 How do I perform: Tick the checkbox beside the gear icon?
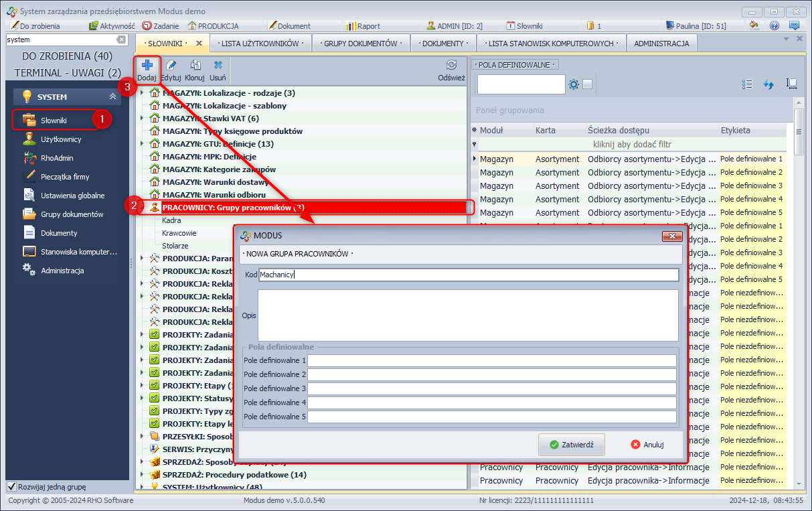pos(587,84)
